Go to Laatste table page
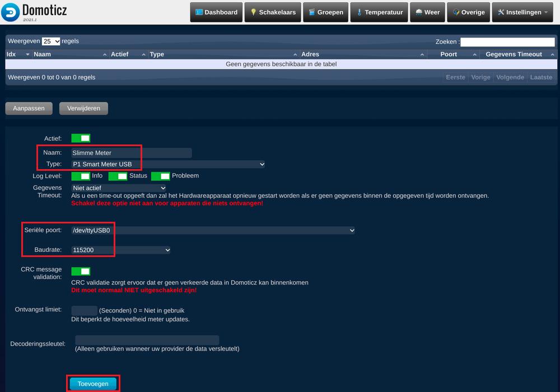Screen dimensions: 560x392 pyautogui.click(x=541, y=77)
